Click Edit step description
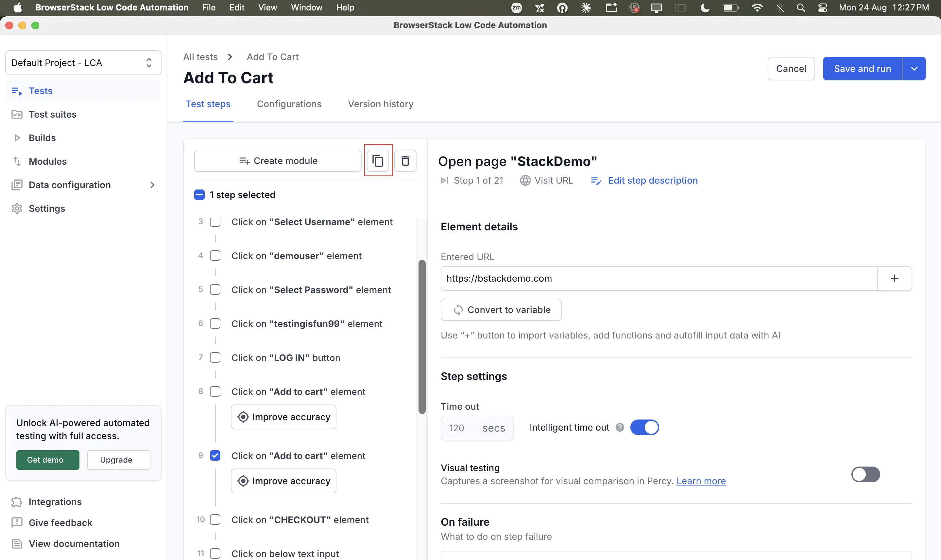The width and height of the screenshot is (941, 560). 644,180
